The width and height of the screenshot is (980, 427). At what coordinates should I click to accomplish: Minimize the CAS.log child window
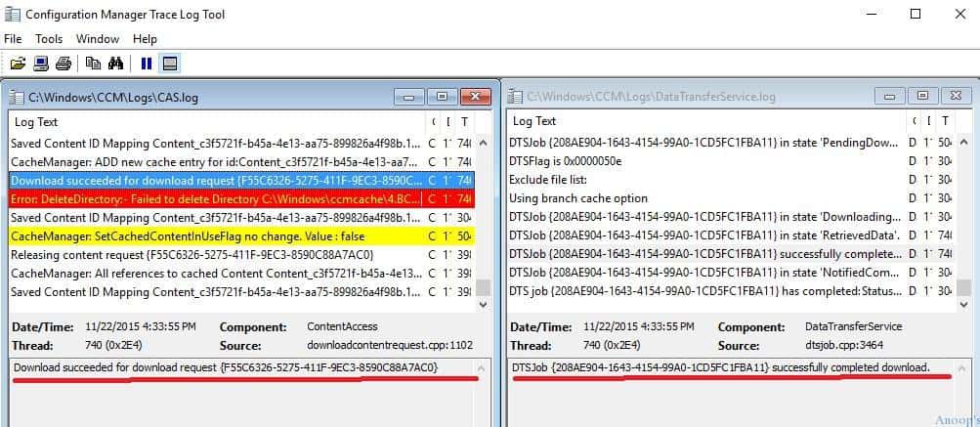(x=409, y=97)
